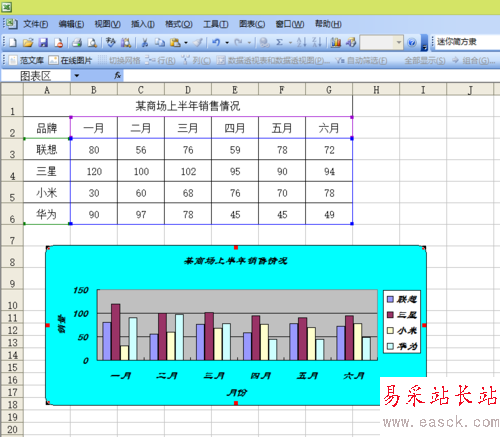Click the Excel application icon in the title bar

pos(7,7)
